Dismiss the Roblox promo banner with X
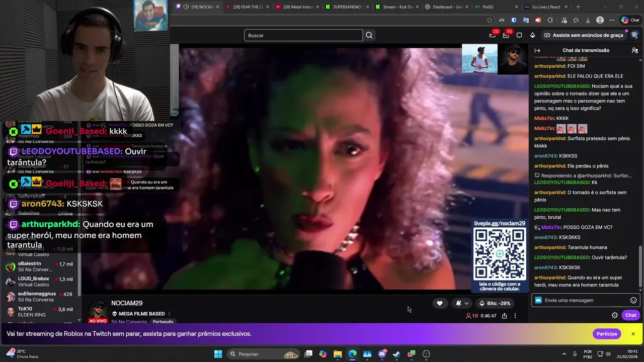The image size is (644, 362). (x=633, y=334)
